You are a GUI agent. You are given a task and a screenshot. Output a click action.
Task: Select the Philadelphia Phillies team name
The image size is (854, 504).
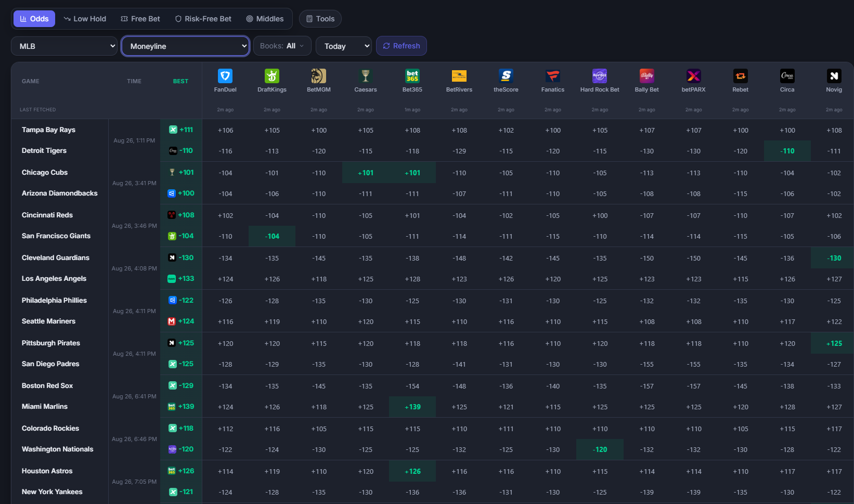pos(54,300)
